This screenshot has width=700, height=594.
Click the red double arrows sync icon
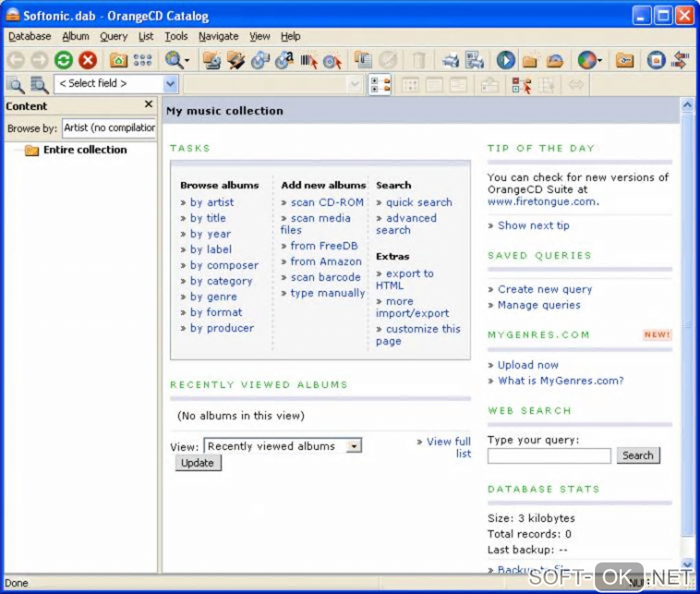tap(680, 60)
